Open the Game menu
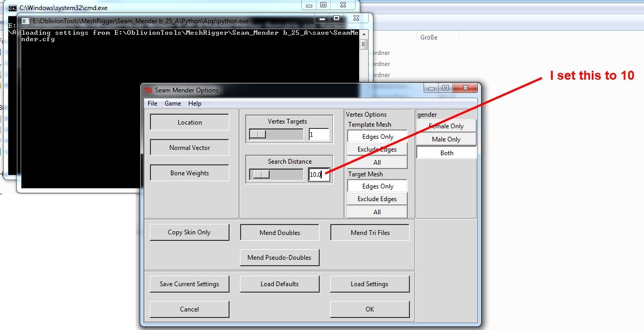The image size is (644, 330). pos(172,103)
